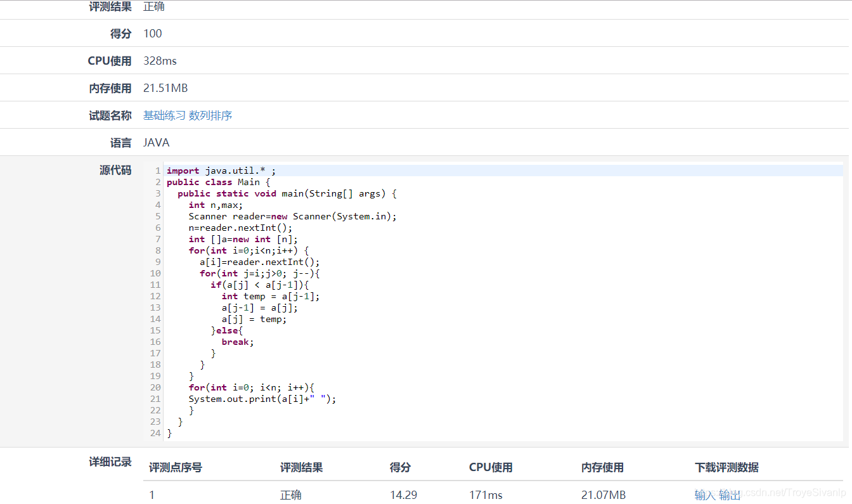Click the 评测点序号 column header
852x504 pixels.
click(x=176, y=468)
